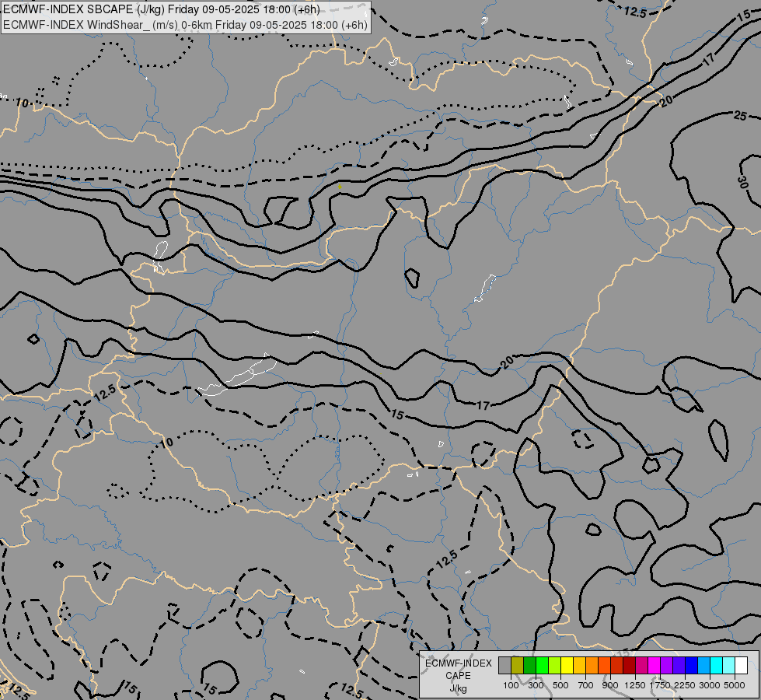Click the 1250 value under the legend

[x=635, y=685]
